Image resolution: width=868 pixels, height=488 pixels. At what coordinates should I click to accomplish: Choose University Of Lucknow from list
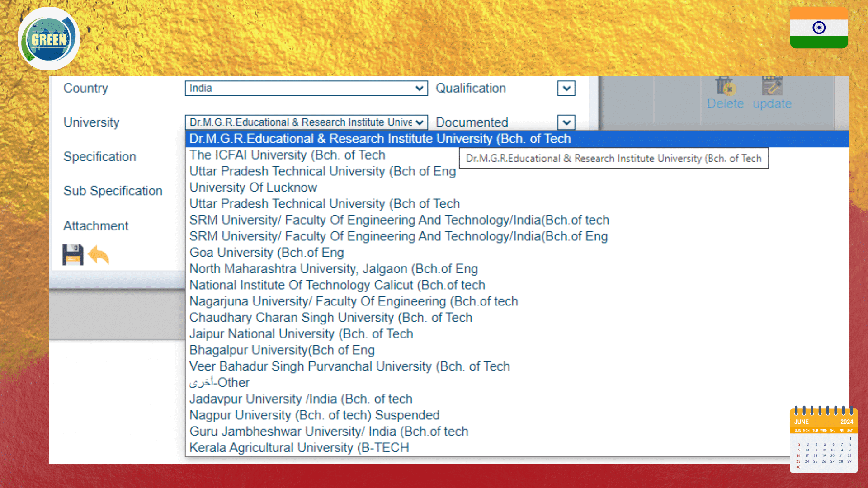coord(253,188)
